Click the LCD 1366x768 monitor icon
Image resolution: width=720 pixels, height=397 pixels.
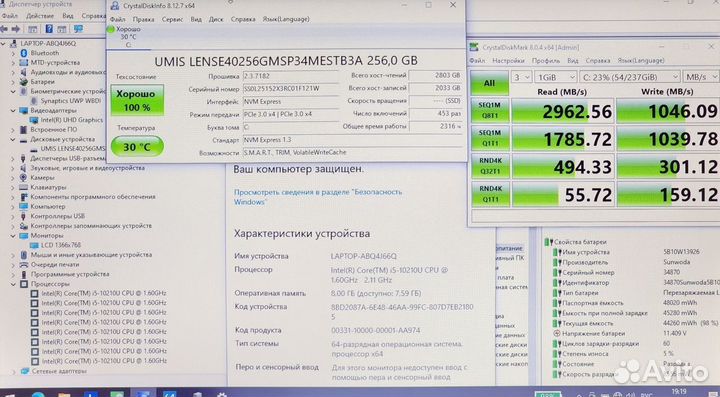coord(34,245)
